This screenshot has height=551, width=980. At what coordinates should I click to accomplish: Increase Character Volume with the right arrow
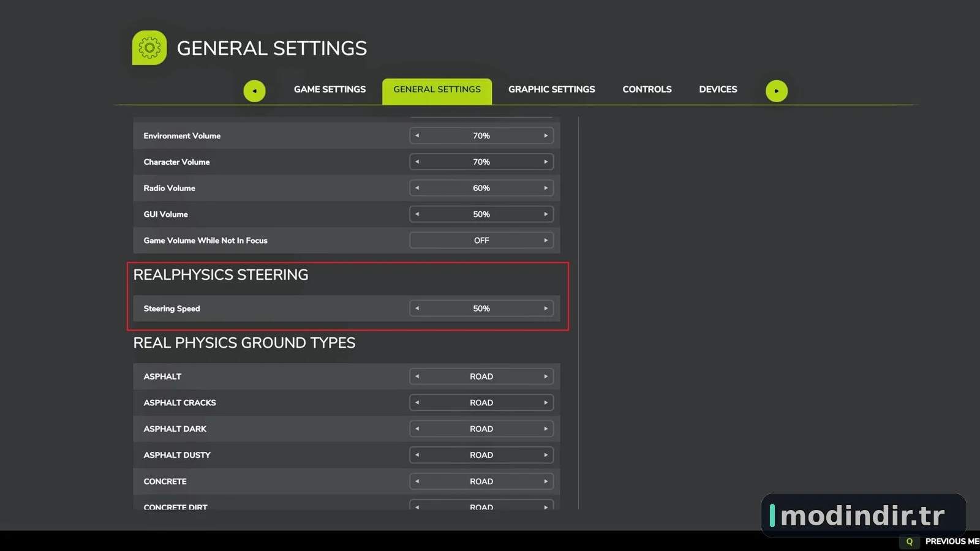tap(546, 162)
